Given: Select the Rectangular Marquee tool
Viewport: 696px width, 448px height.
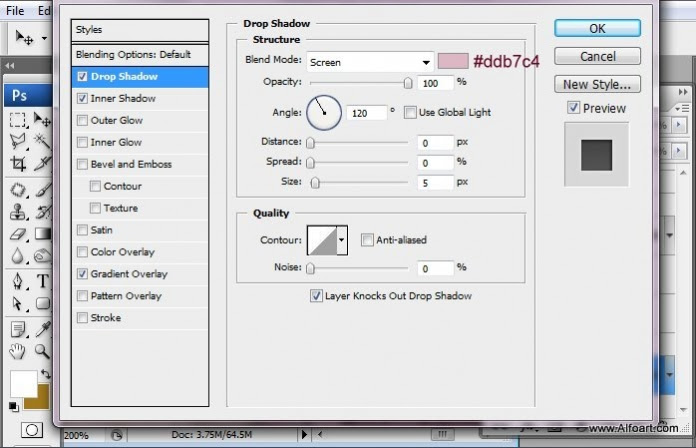Looking at the screenshot, I should point(18,120).
